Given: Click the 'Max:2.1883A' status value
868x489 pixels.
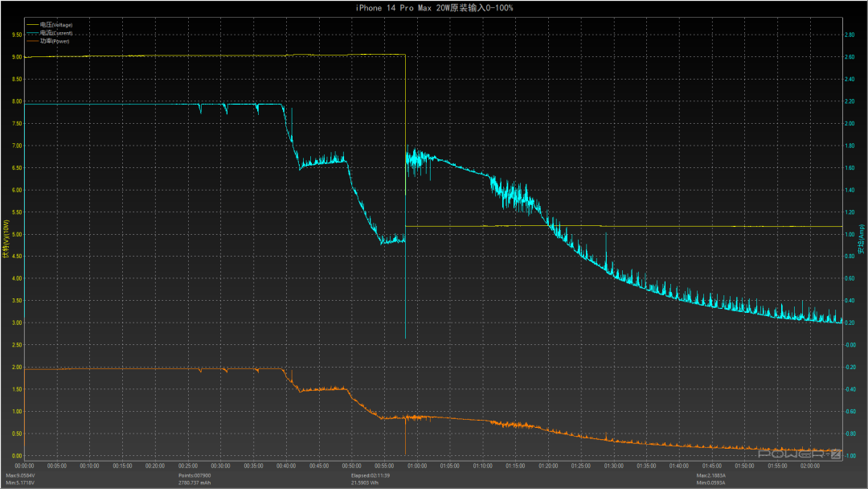Looking at the screenshot, I should pyautogui.click(x=710, y=475).
